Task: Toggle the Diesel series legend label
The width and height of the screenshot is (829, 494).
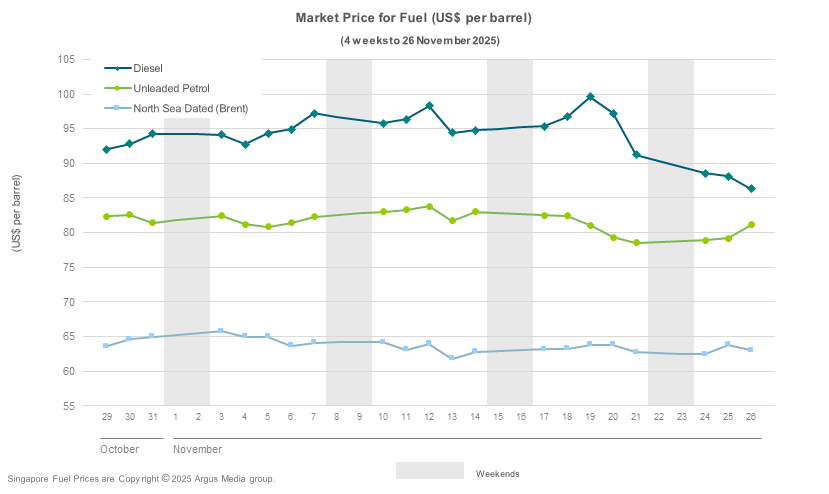Action: (x=149, y=69)
